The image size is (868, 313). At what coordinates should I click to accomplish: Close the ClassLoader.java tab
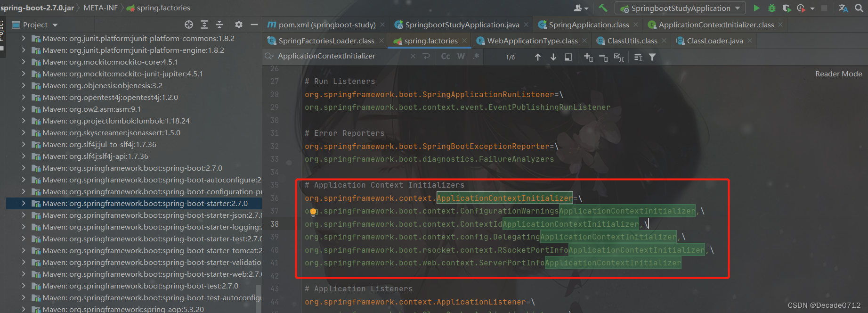tap(750, 41)
